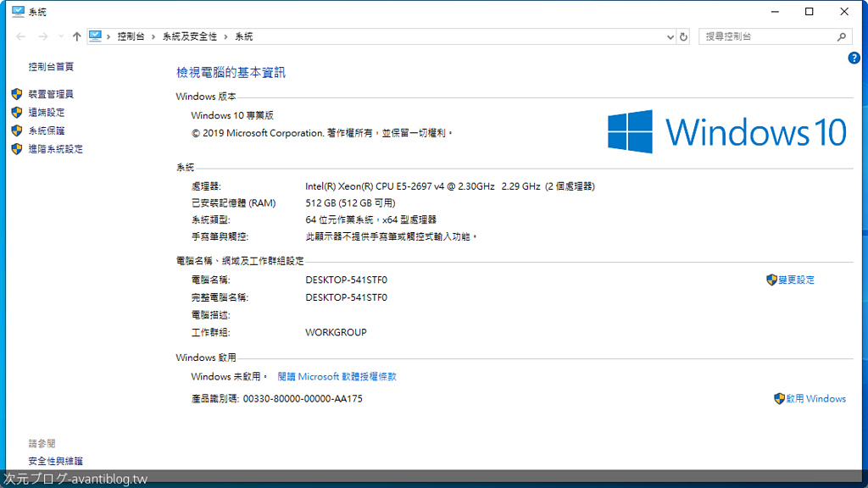The image size is (868, 488).
Task: Click the 變更設定 link
Action: 796,280
